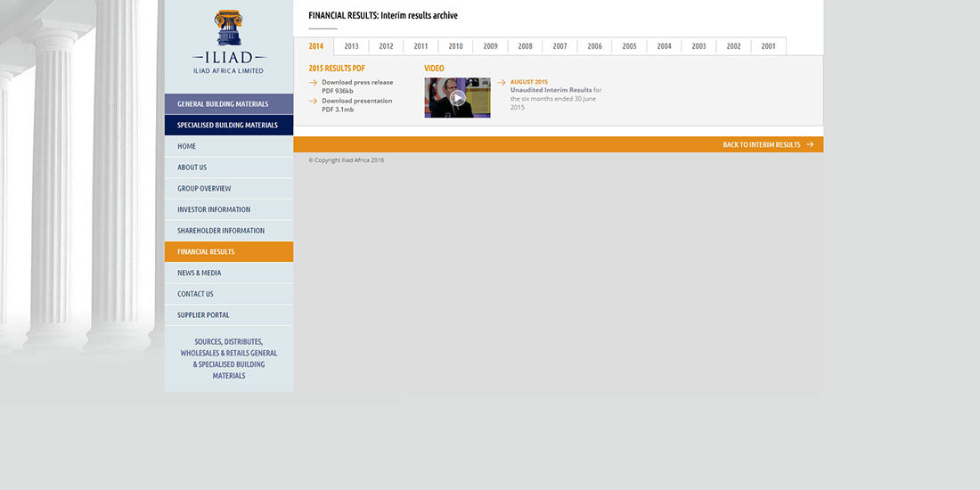Click arrow icon beside Download presentation

(x=313, y=102)
